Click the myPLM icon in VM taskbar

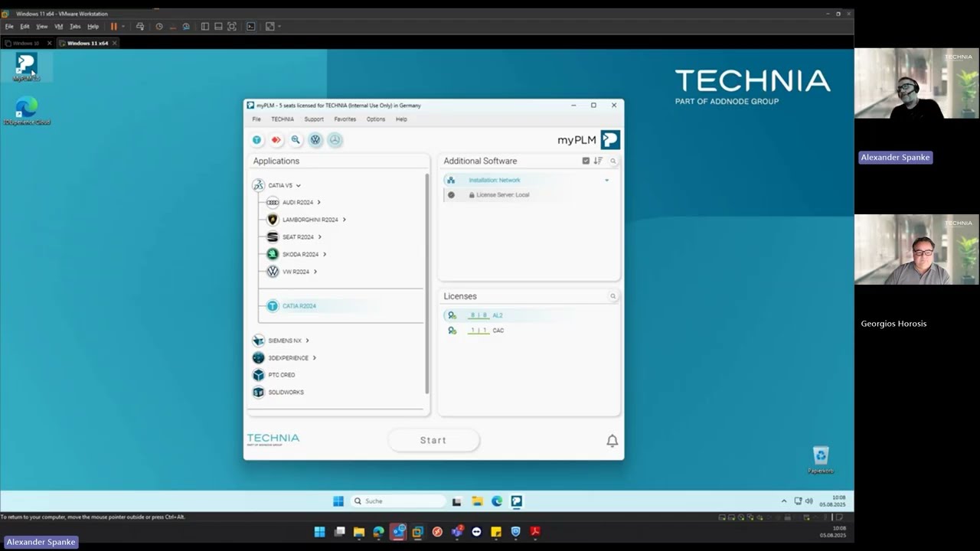click(517, 501)
